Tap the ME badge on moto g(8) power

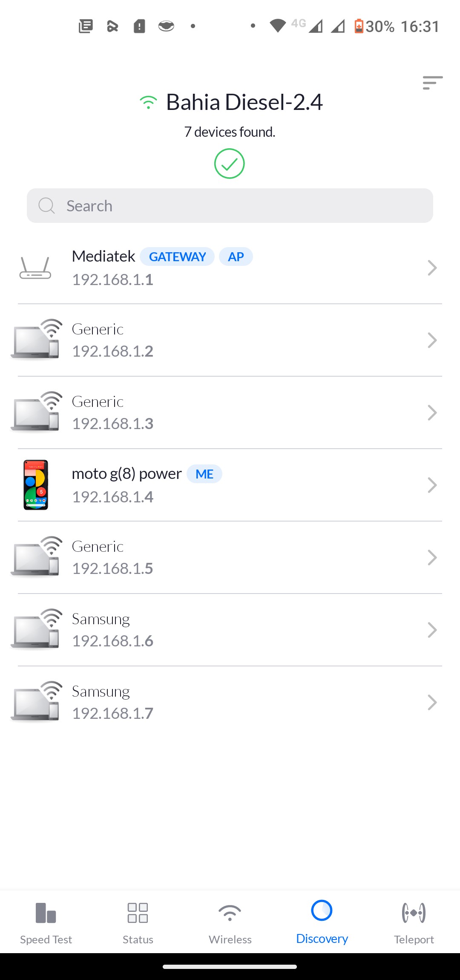coord(204,474)
